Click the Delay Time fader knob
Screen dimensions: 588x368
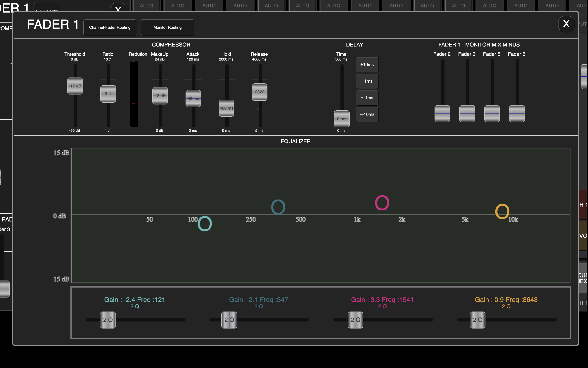click(341, 119)
